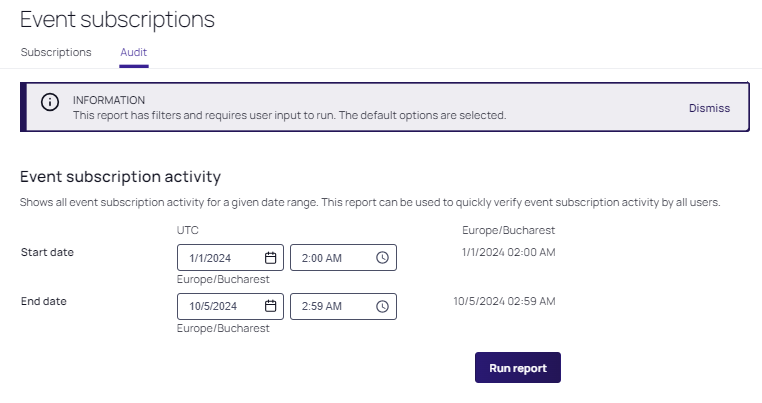Open the Start date calendar picker icon
Image resolution: width=762 pixels, height=403 pixels.
pyautogui.click(x=270, y=258)
